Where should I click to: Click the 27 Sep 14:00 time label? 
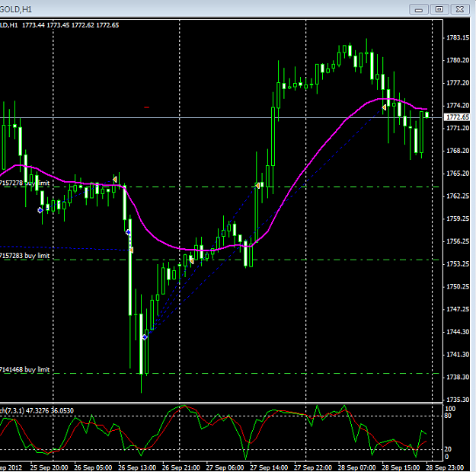pos(269,467)
